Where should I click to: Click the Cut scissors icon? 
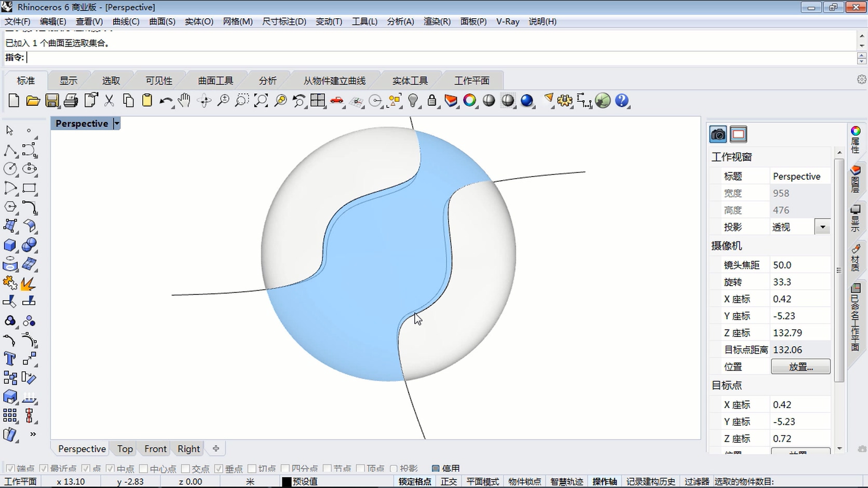(x=109, y=101)
